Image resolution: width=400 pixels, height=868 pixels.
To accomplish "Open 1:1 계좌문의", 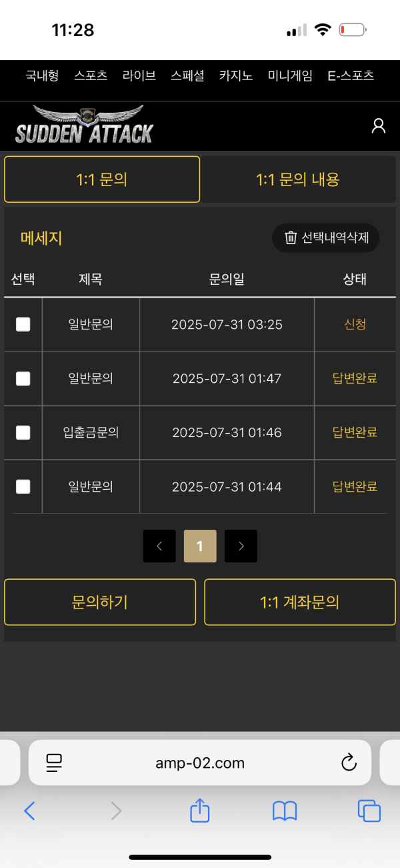I will (x=299, y=602).
